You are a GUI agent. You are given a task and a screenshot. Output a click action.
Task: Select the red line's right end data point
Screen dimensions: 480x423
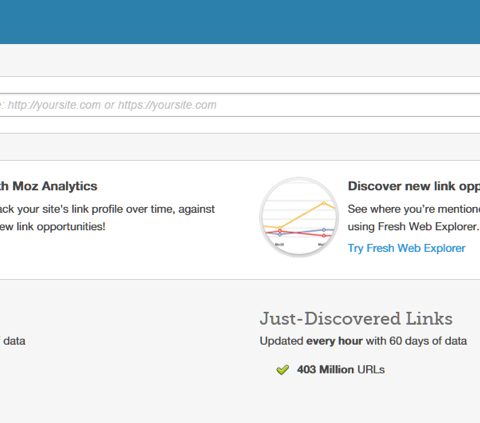(x=324, y=235)
